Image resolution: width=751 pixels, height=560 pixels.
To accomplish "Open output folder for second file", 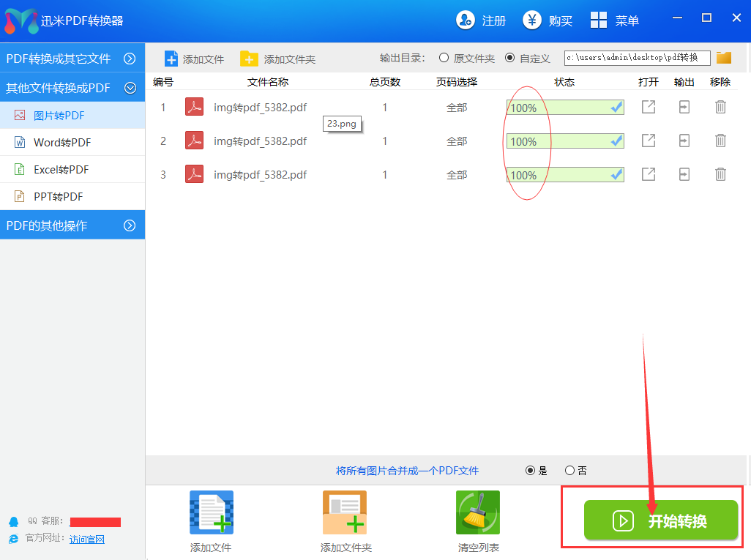I will click(x=684, y=141).
